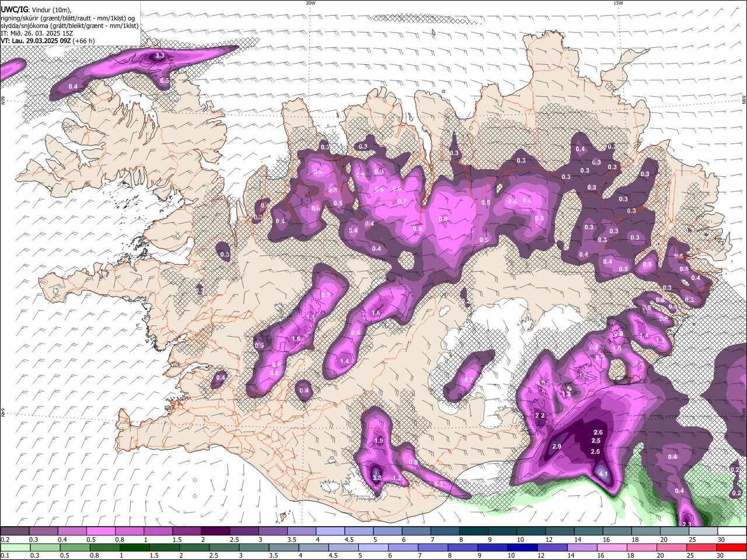Click the dark teal swatch labelled 8 on upper scale
This screenshot has height=560, width=747.
click(473, 531)
